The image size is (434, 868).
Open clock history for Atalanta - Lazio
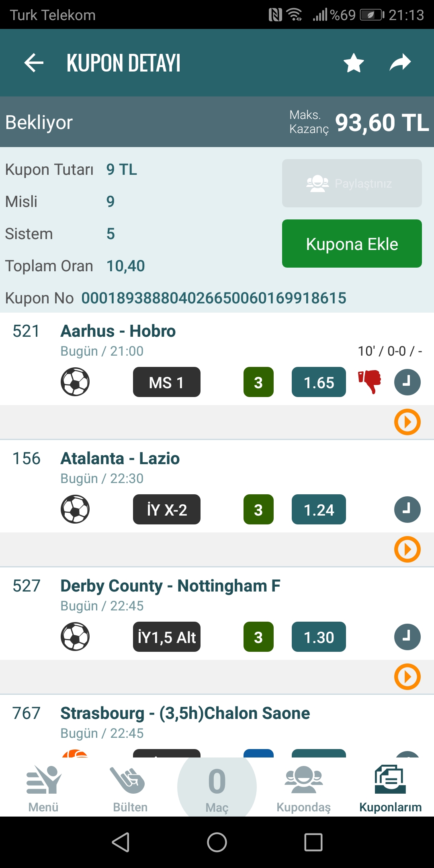407,510
